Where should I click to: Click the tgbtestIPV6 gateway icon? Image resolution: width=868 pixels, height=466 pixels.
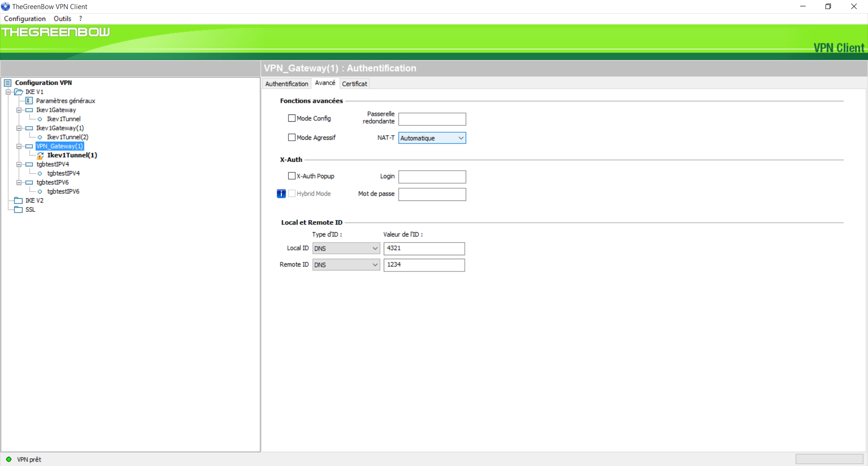click(x=29, y=182)
